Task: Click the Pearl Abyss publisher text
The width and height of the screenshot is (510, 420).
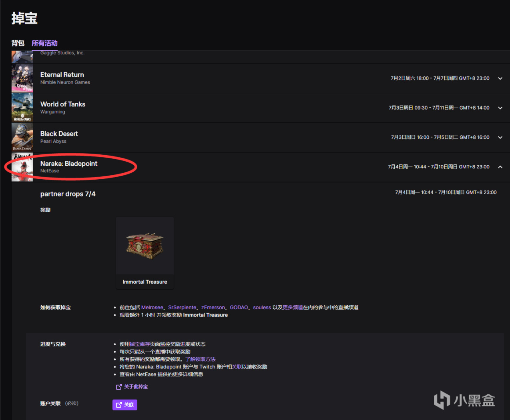Action: click(53, 141)
